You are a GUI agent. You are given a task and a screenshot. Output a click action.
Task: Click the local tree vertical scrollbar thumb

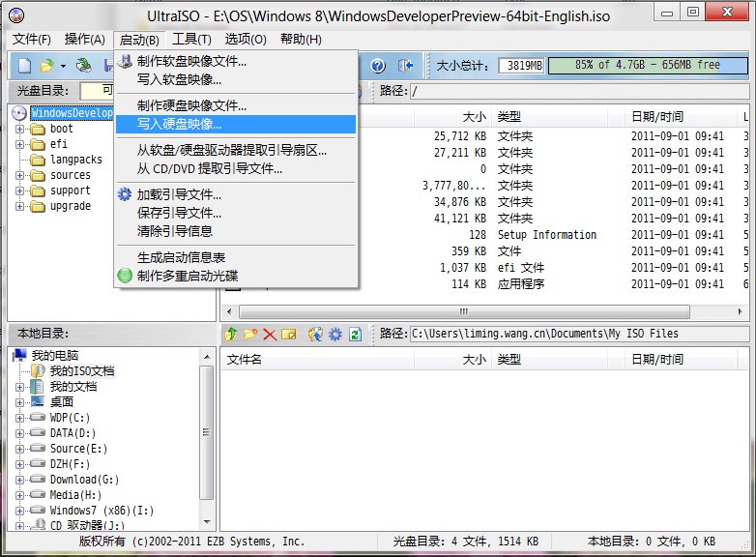(206, 432)
